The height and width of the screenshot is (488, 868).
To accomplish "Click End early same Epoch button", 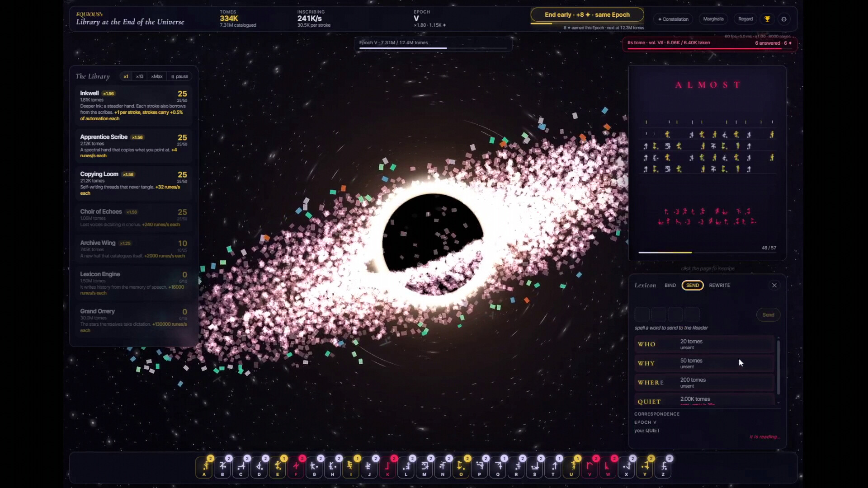I will coord(587,14).
